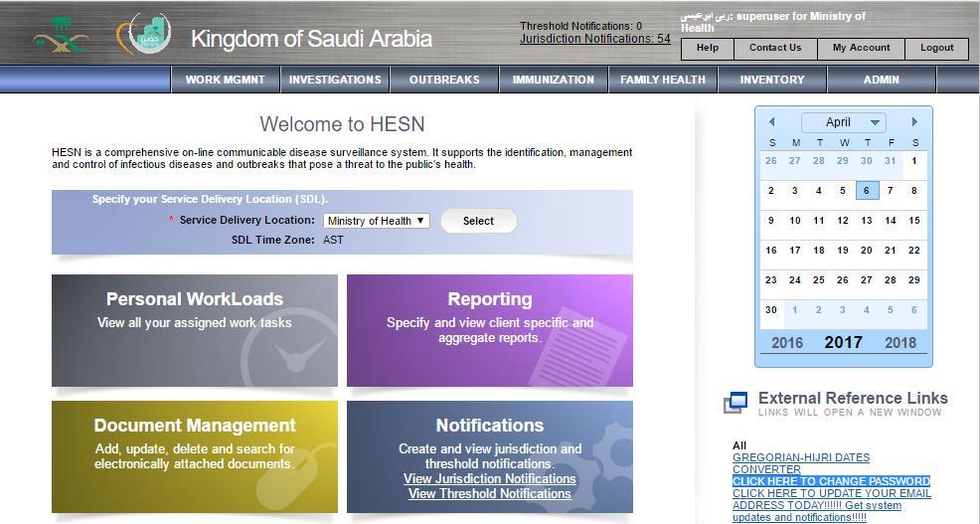Open the Reporting tile
This screenshot has width=980, height=524.
[490, 330]
